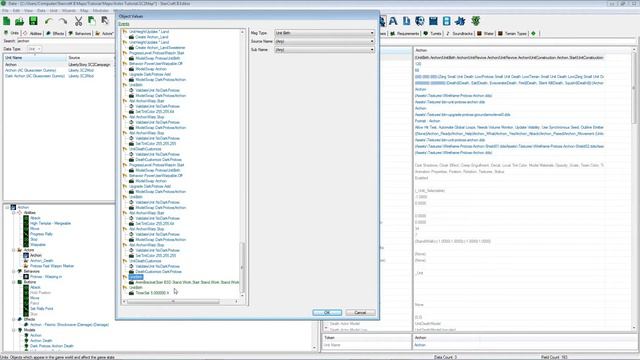Switch to the Units data tab
640x360 pixels.
click(x=11, y=33)
